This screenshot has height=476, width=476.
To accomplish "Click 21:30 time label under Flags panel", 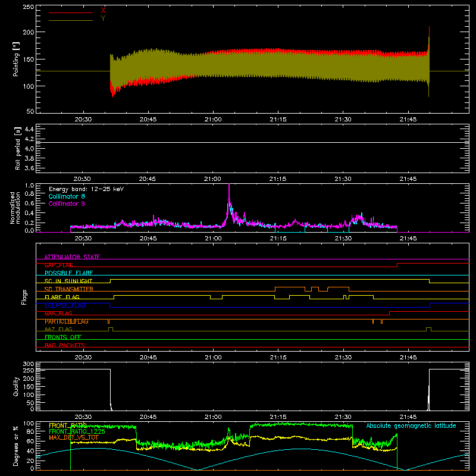I will click(343, 358).
